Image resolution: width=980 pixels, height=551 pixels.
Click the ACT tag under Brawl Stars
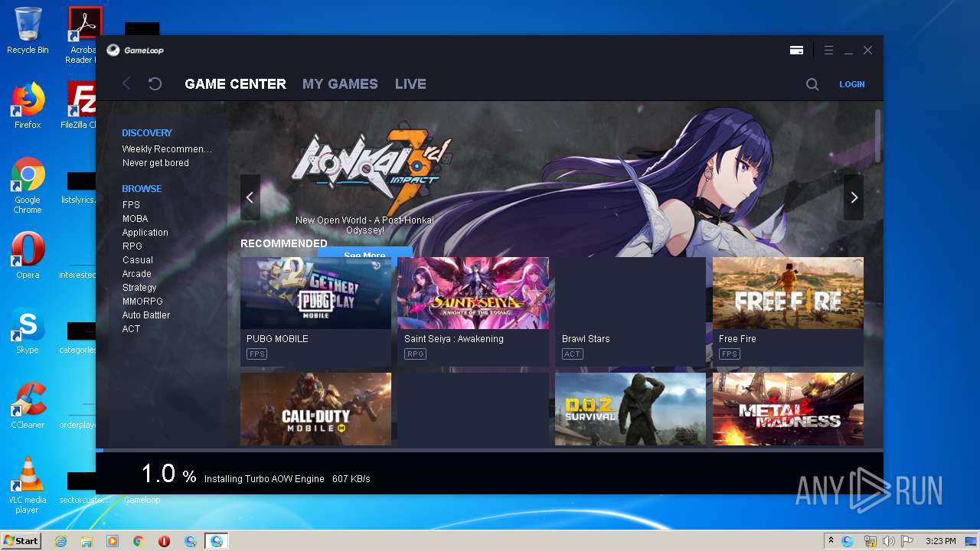pos(572,354)
